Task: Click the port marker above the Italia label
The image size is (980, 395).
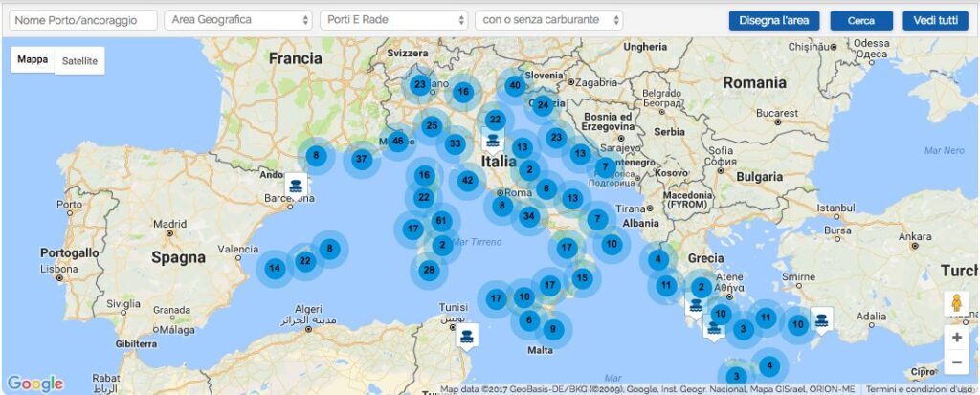Action: [x=493, y=142]
